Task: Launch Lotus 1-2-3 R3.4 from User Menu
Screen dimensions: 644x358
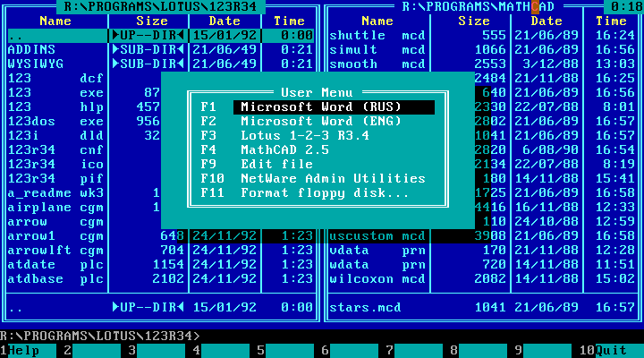Action: click(x=304, y=135)
